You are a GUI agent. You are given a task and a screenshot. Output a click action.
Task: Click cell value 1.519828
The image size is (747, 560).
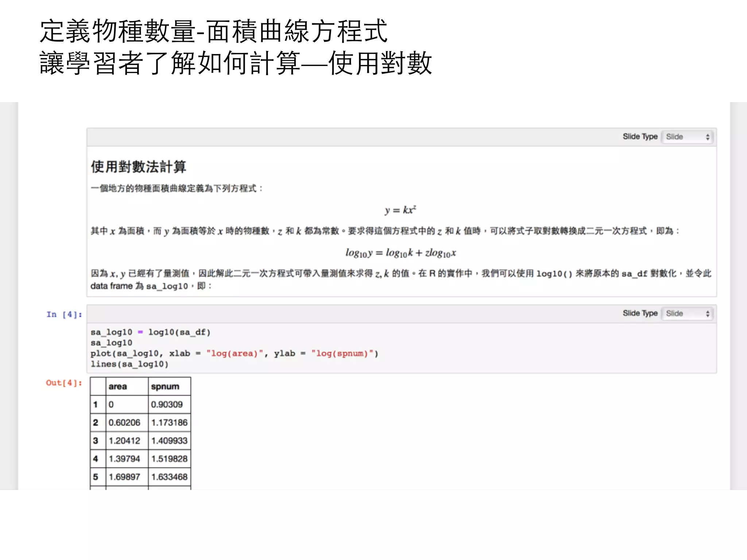tap(169, 459)
